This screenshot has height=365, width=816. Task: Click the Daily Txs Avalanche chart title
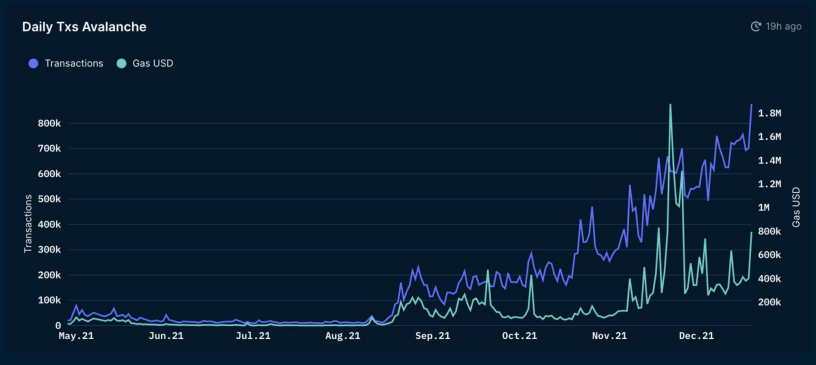pos(84,27)
